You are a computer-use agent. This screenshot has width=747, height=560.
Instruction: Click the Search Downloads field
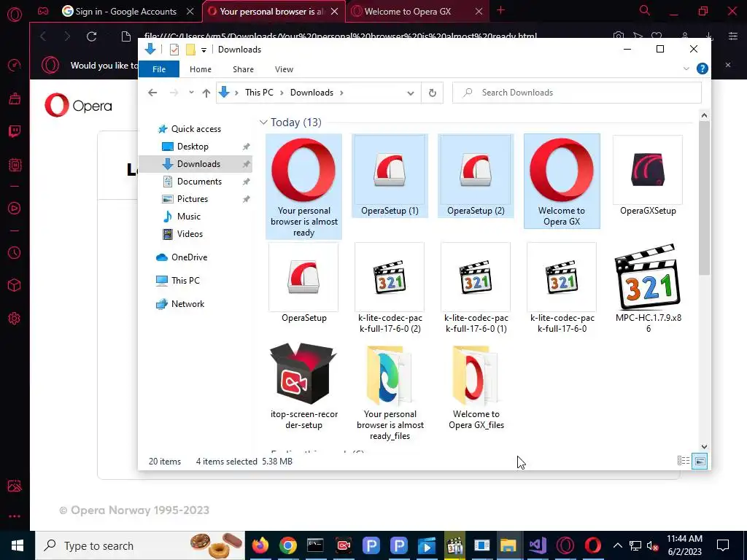(x=576, y=93)
